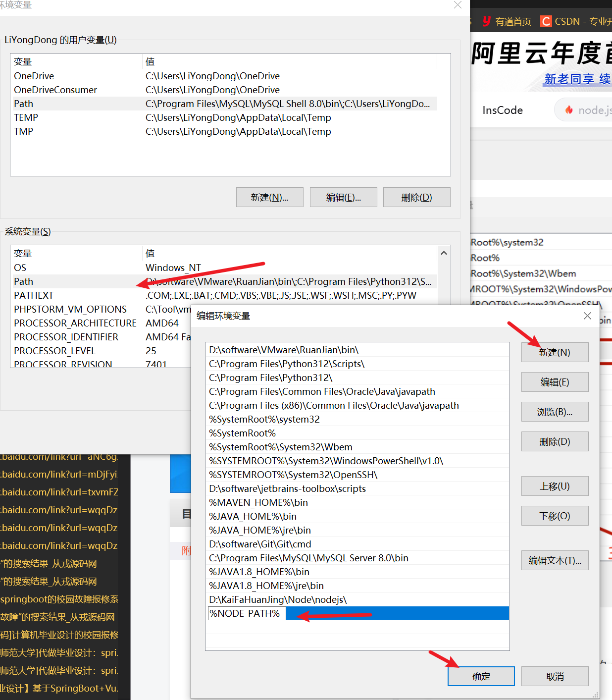Click the 编辑文本(T)... button
The image size is (612, 700).
click(555, 560)
